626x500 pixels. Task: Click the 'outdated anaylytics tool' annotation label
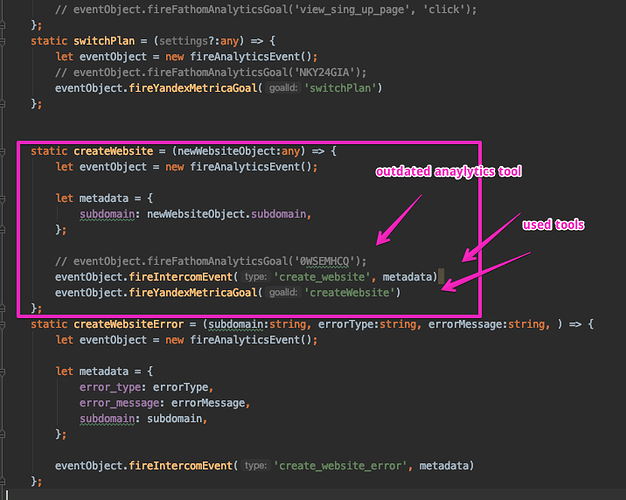tap(448, 171)
